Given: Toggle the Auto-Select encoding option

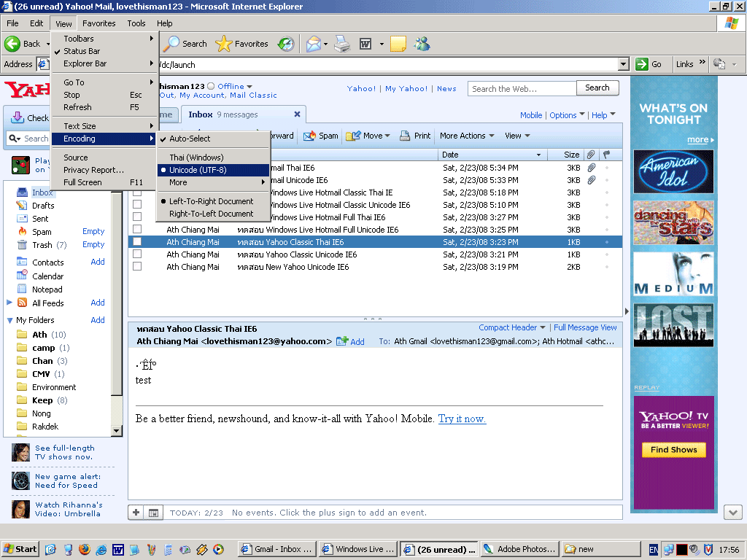Looking at the screenshot, I should coord(213,139).
